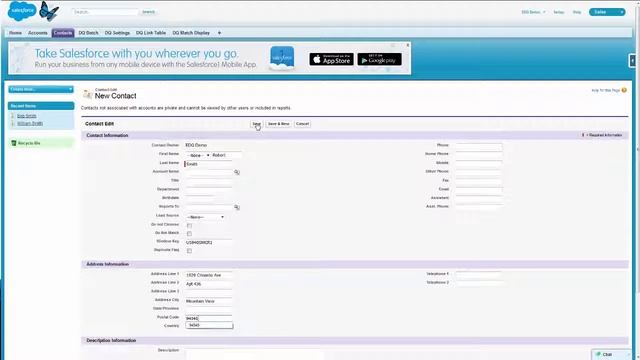Tick the Duplicate Flag checkbox
Viewport: 640px width, 360px height.
pos(189,251)
